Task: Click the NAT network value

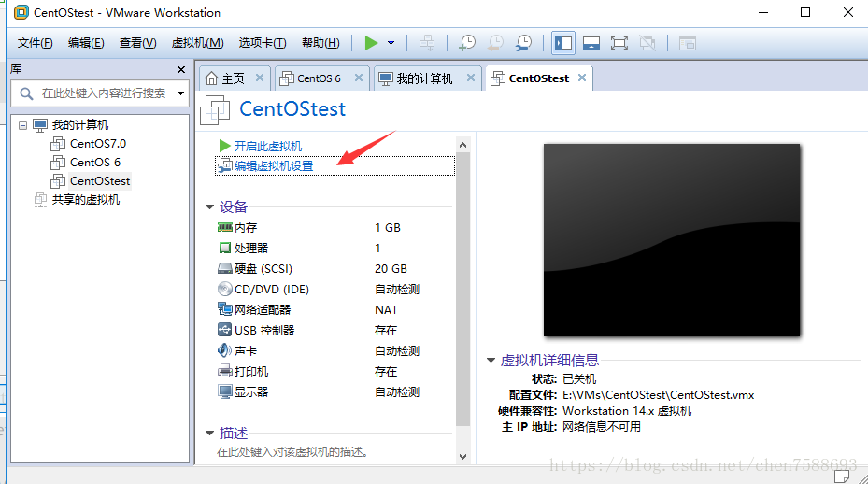Action: (387, 309)
